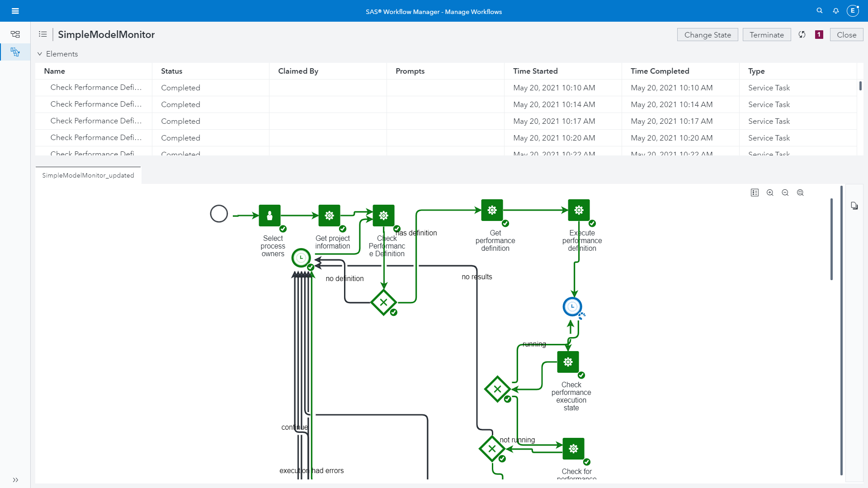Zoom in on the workflow diagram
Screen dimensions: 868x488
(x=770, y=193)
